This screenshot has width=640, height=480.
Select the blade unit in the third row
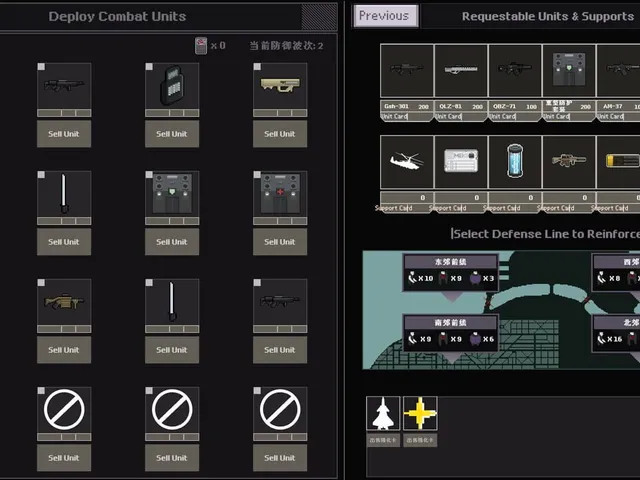point(172,302)
